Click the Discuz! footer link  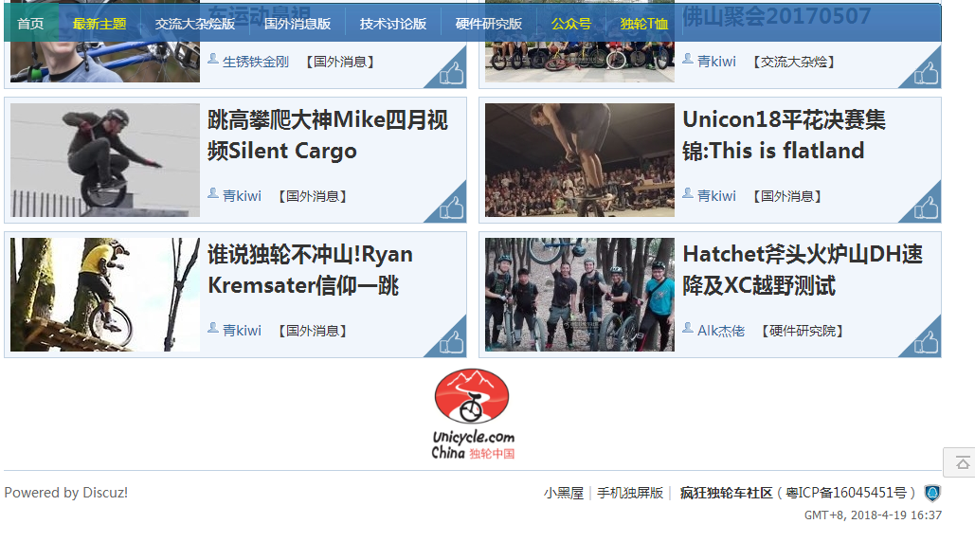point(105,493)
